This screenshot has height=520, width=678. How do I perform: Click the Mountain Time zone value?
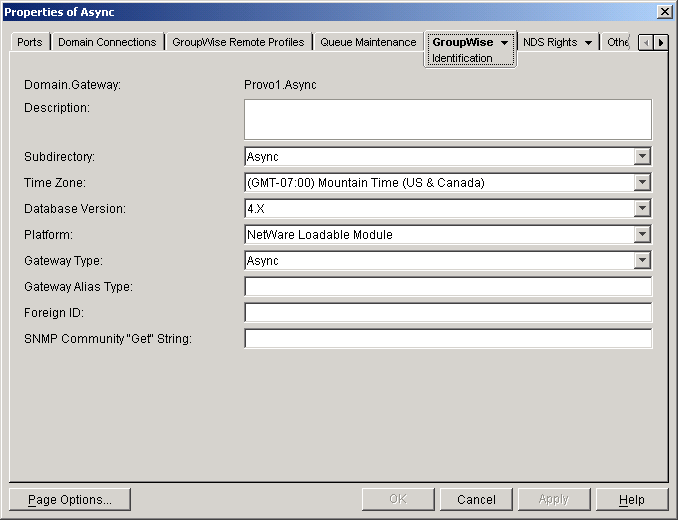365,182
